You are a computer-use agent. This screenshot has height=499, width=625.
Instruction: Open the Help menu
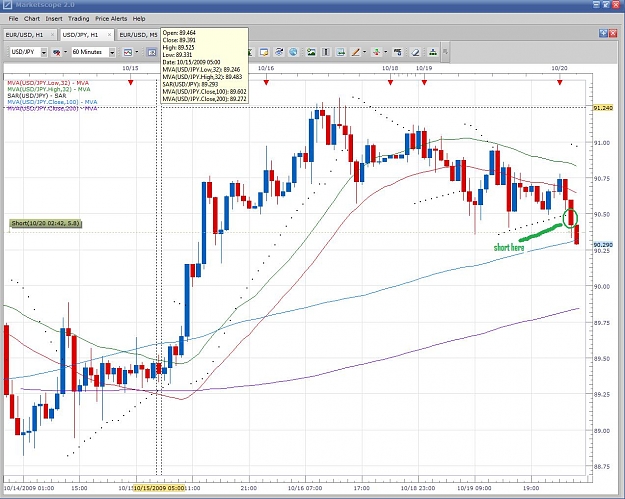(139, 19)
